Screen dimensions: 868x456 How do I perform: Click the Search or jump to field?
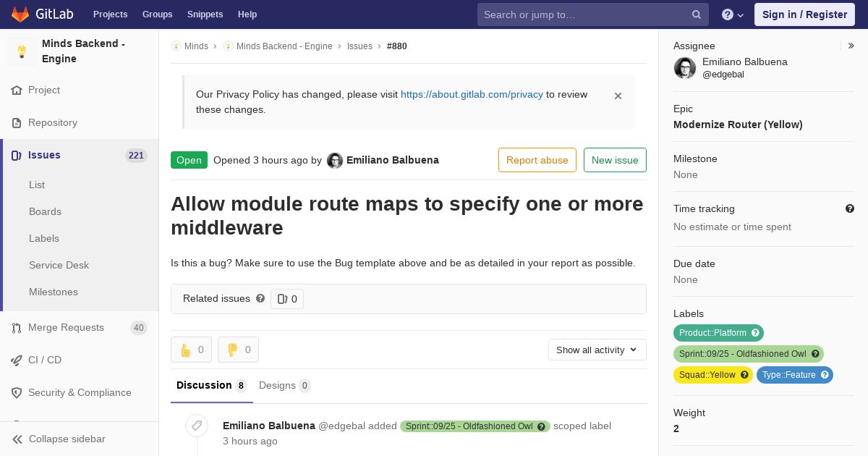(593, 14)
